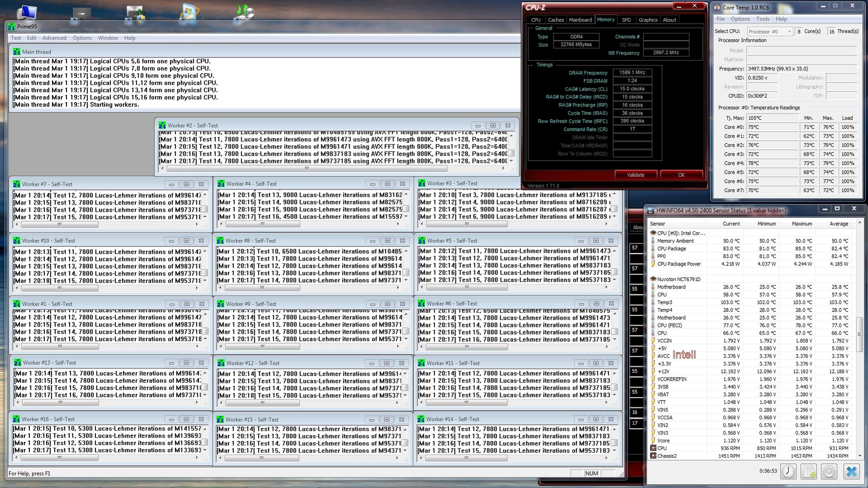Click the Worker #2 window icon
The width and height of the screenshot is (868, 488).
tap(162, 125)
